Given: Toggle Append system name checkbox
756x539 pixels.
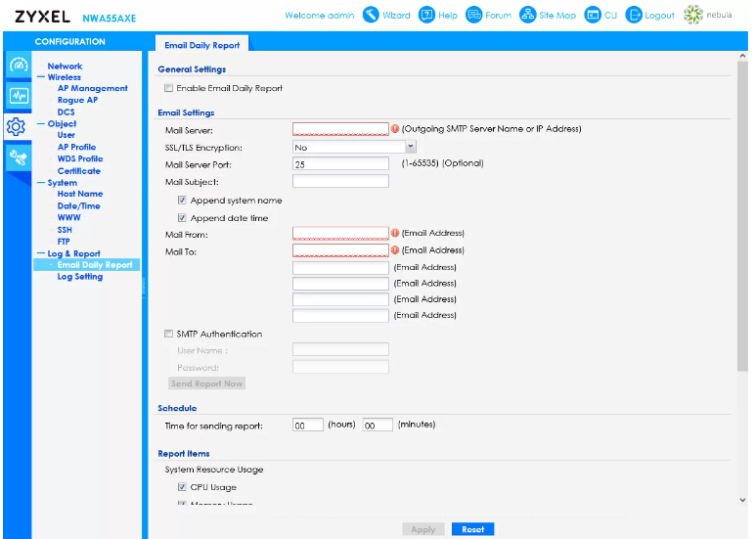Looking at the screenshot, I should pyautogui.click(x=183, y=201).
